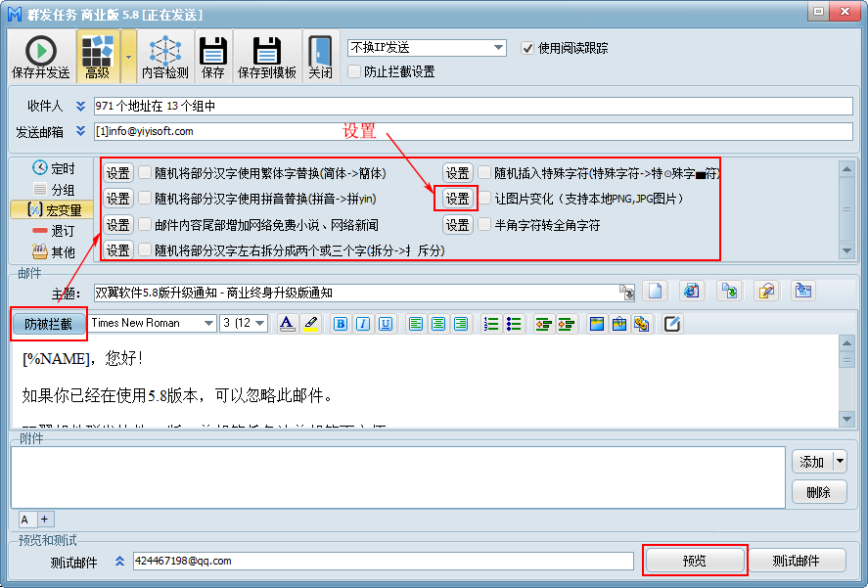Open the Times New Roman font dropdown
This screenshot has width=868, height=588.
(x=208, y=323)
